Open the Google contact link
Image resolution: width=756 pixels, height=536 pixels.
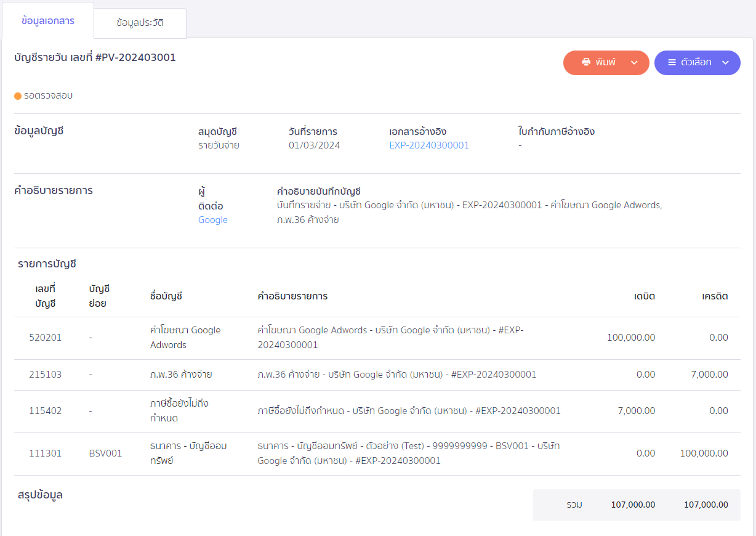coord(213,220)
